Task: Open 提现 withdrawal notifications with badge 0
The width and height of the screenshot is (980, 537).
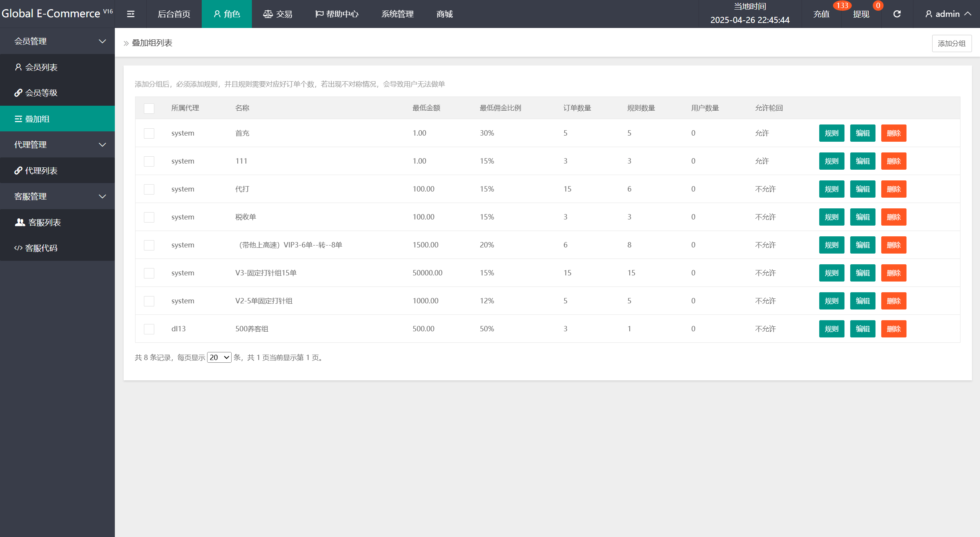Action: coord(861,14)
